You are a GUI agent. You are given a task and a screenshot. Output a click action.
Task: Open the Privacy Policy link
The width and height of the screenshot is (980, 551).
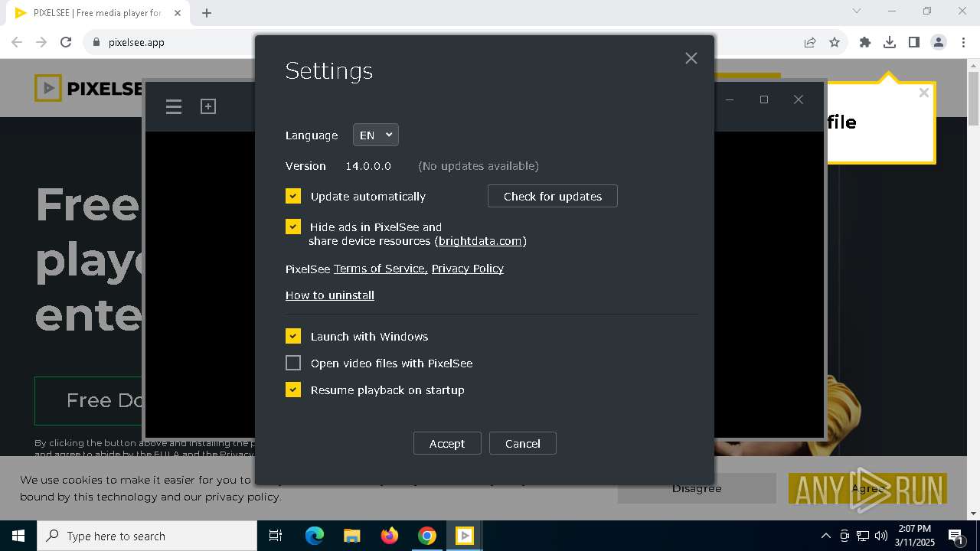pyautogui.click(x=468, y=269)
